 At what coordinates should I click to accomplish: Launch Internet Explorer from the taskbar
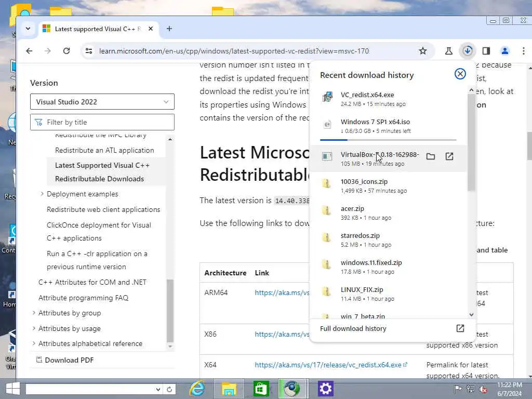coord(197,389)
